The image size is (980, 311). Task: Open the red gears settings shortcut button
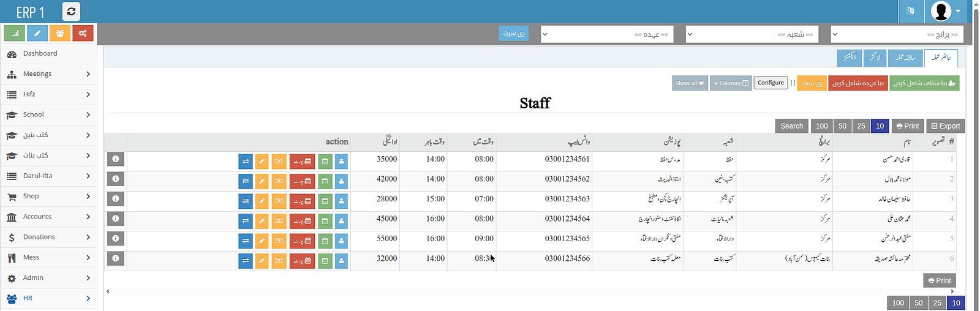(83, 33)
